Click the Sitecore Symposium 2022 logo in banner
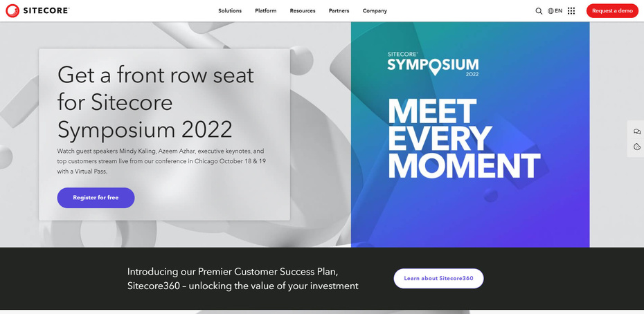This screenshot has height=314, width=644. [433, 64]
